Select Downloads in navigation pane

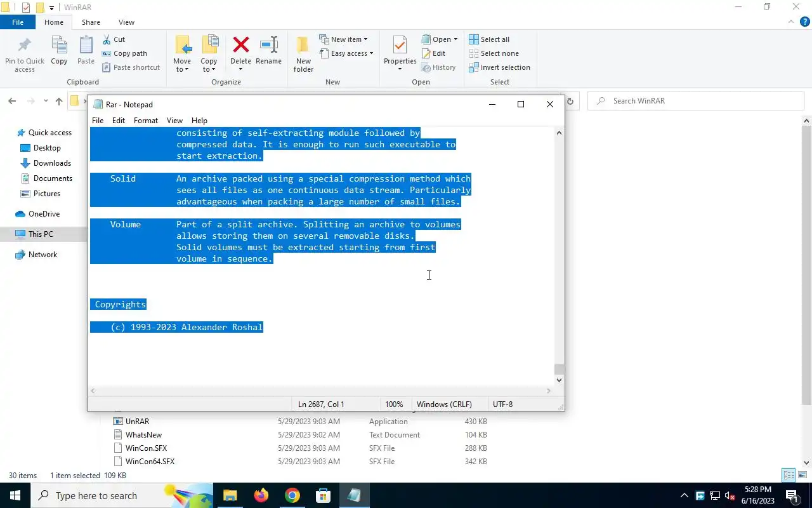point(46,163)
